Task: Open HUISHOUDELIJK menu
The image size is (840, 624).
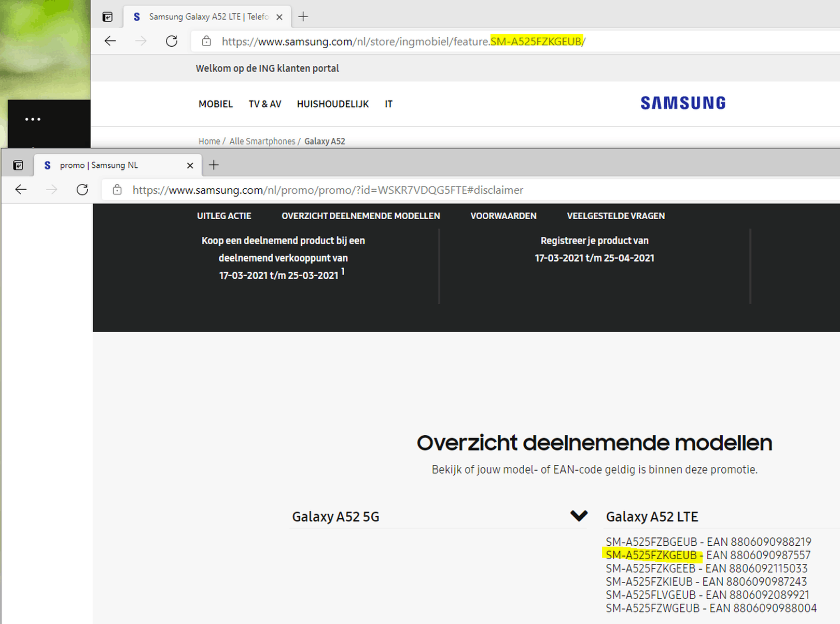Action: (333, 104)
